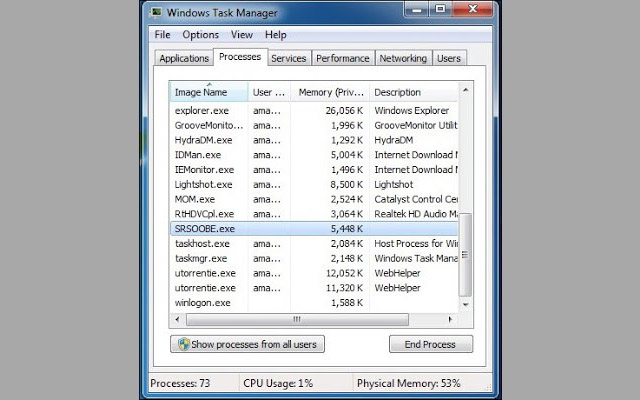Viewport: 640px width, 400px height.
Task: Click the shield icon on Show processes button
Action: 182,344
